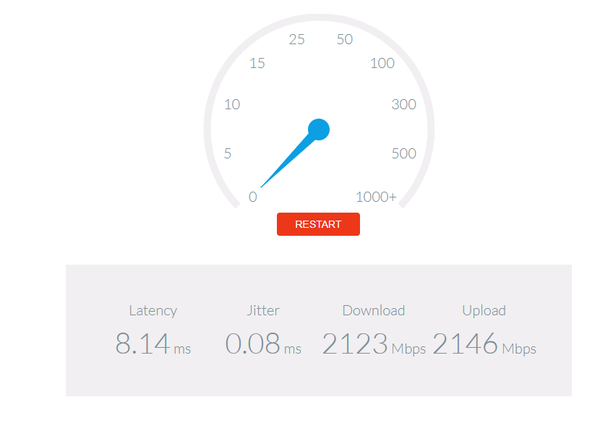This screenshot has width=600, height=426.
Task: Click the 300 mark on gauge
Action: click(404, 104)
